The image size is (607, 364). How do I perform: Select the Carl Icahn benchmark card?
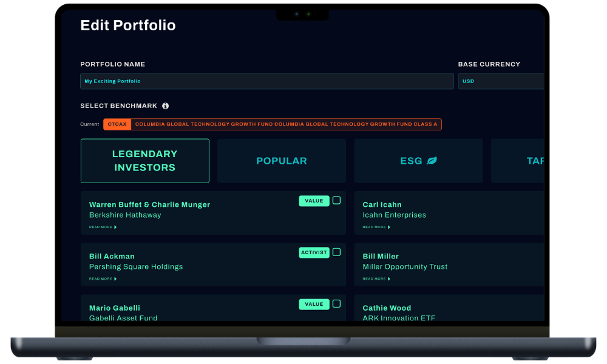coord(449,213)
